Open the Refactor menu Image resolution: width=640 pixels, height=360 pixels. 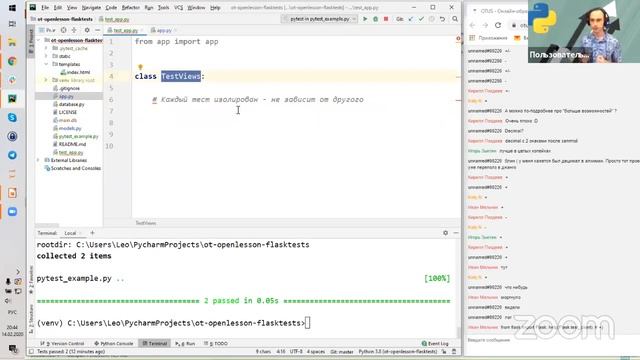point(131,7)
